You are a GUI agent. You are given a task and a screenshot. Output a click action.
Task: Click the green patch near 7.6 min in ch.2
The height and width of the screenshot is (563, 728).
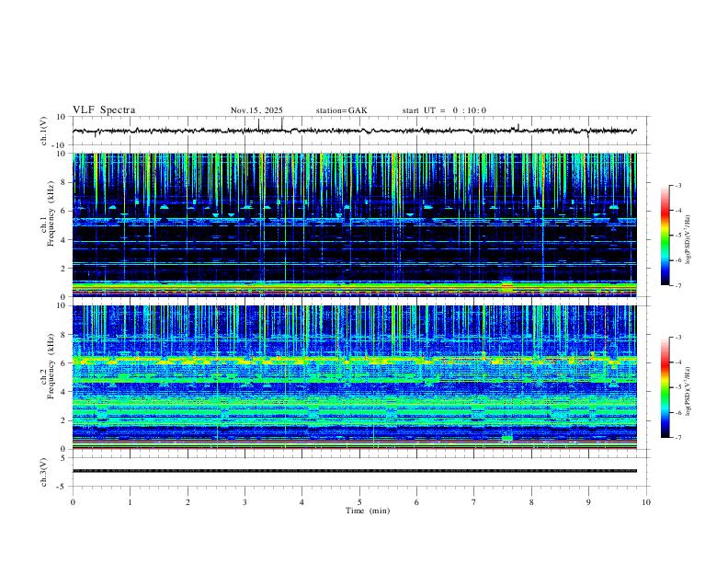(507, 438)
